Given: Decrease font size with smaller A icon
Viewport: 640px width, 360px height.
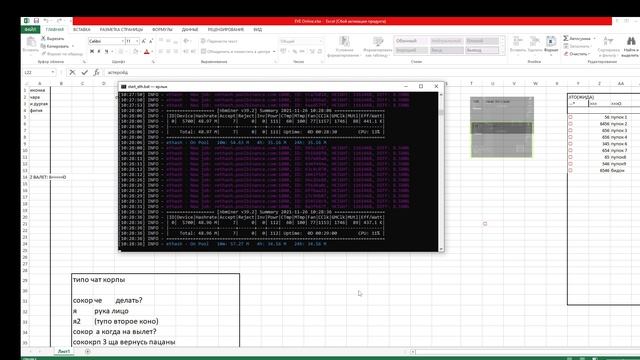Looking at the screenshot, I should pyautogui.click(x=151, y=41).
